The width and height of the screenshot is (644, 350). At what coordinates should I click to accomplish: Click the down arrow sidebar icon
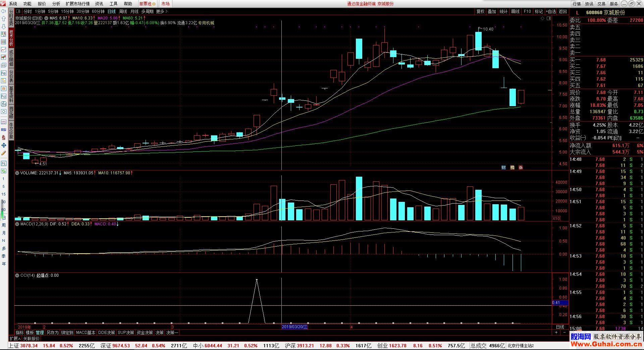[4, 27]
